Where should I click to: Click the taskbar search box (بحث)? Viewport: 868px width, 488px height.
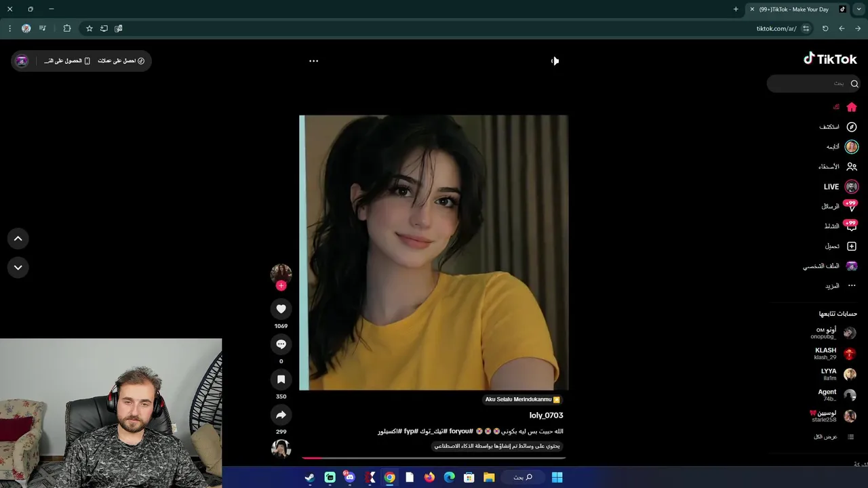[523, 477]
